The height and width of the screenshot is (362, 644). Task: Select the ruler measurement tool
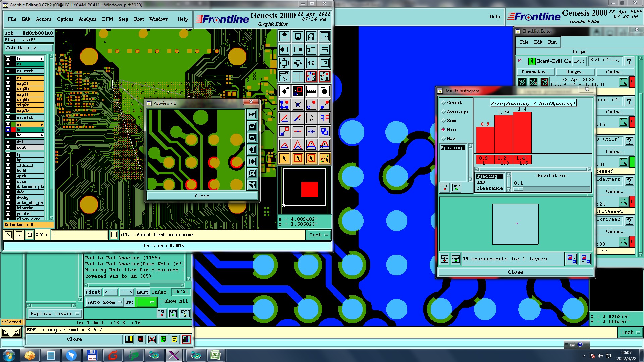click(311, 91)
